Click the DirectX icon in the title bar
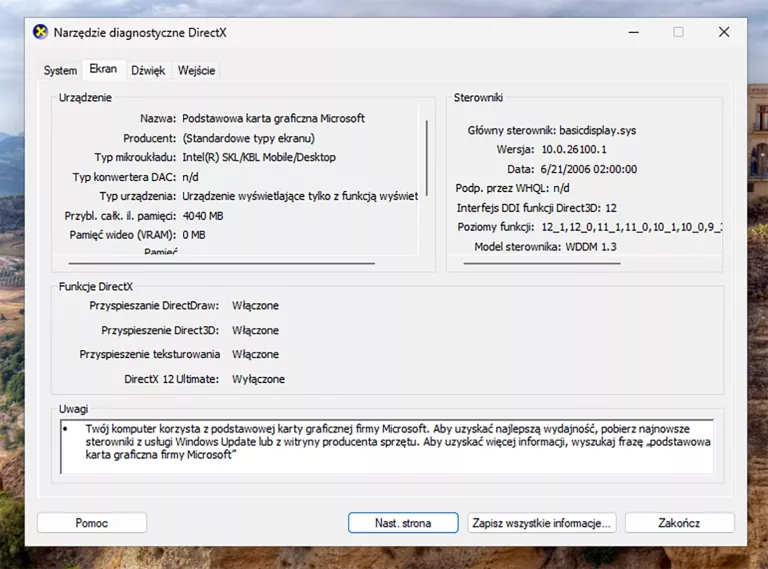 40,32
